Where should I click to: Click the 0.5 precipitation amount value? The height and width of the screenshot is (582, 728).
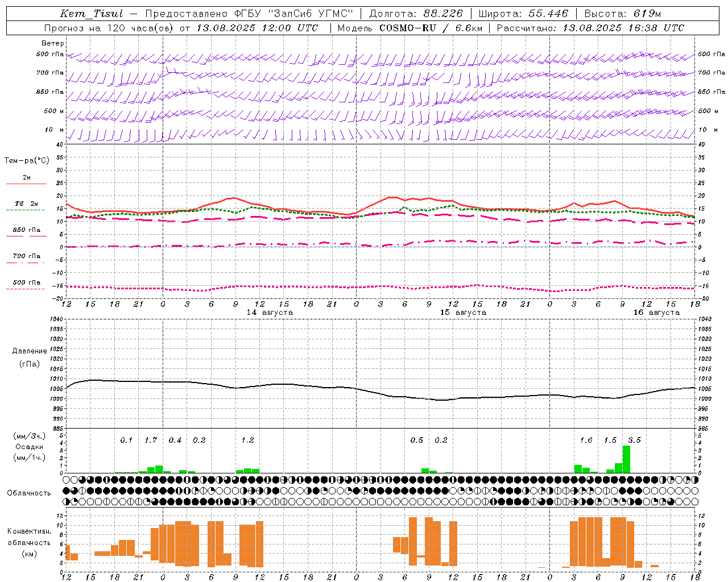point(417,440)
